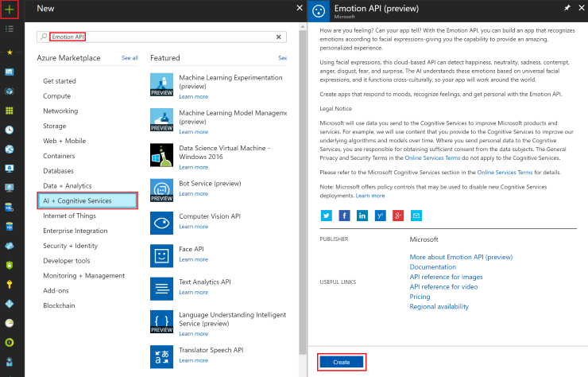This screenshot has width=588, height=377.
Task: Open the Monitor gauge icon in sidebar
Action: tap(10, 323)
